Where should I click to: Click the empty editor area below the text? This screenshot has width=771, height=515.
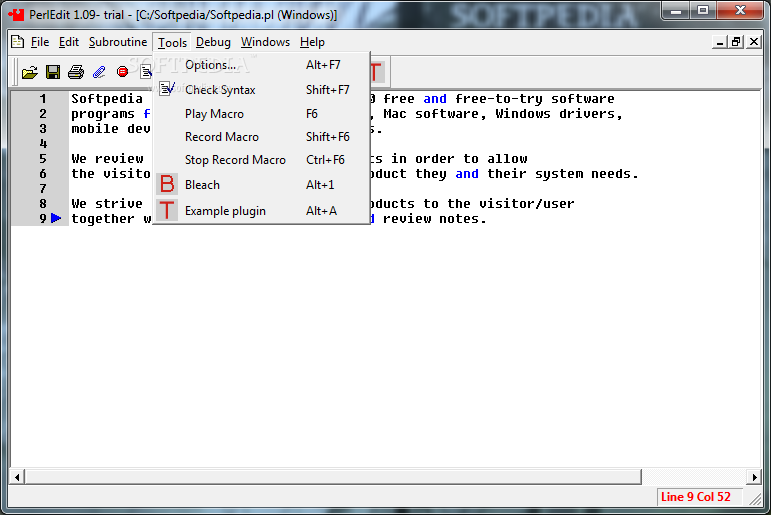coord(386,344)
